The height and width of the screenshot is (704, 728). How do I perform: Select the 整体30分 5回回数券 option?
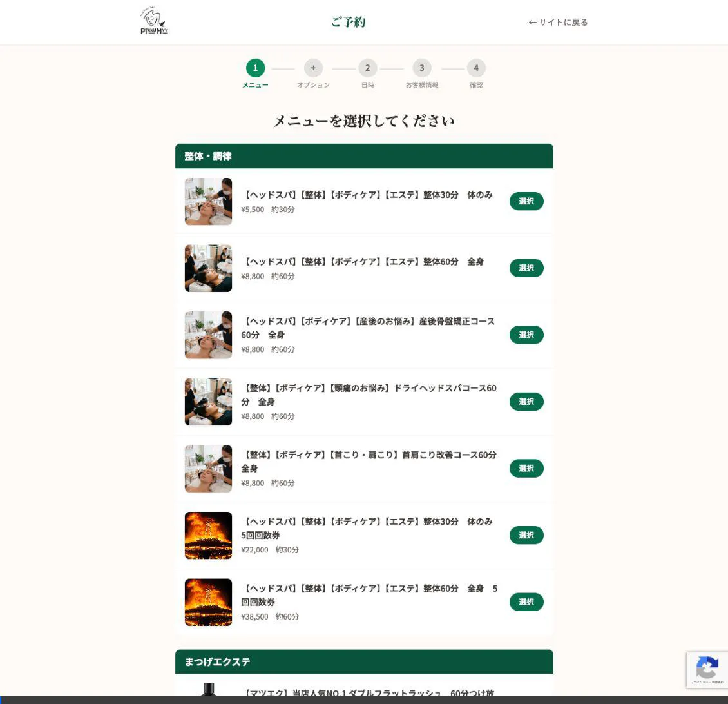[x=526, y=535]
